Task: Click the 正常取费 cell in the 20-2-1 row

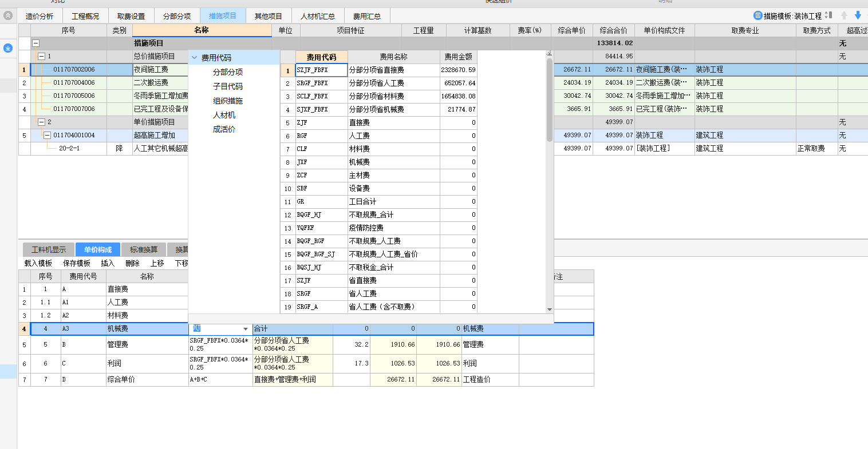Action: [x=817, y=148]
